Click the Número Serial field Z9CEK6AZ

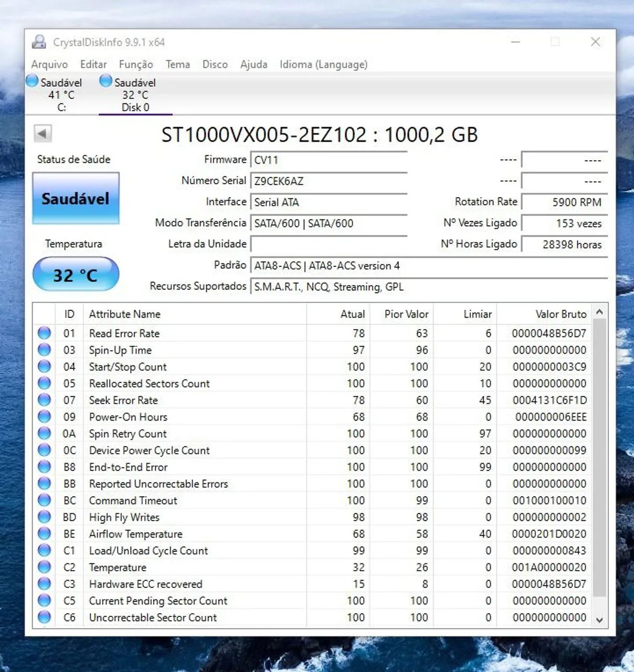(329, 181)
